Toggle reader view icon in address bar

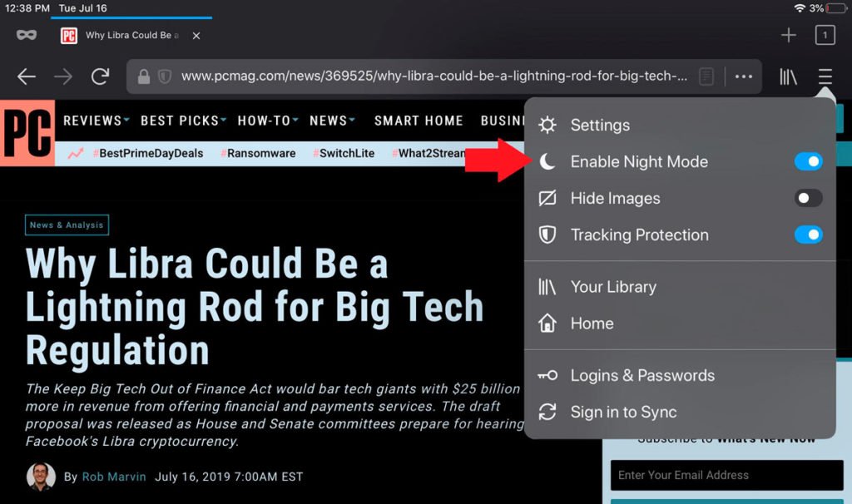pos(706,77)
